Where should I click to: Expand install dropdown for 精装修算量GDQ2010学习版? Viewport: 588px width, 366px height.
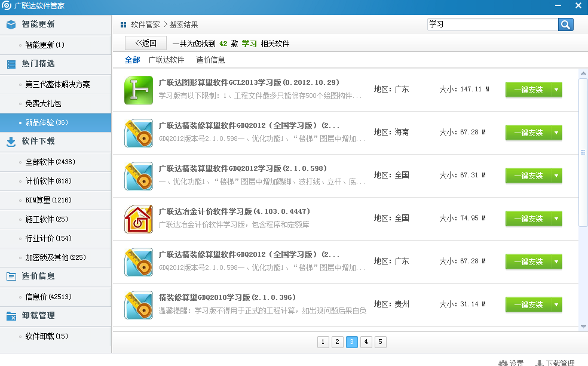556,305
